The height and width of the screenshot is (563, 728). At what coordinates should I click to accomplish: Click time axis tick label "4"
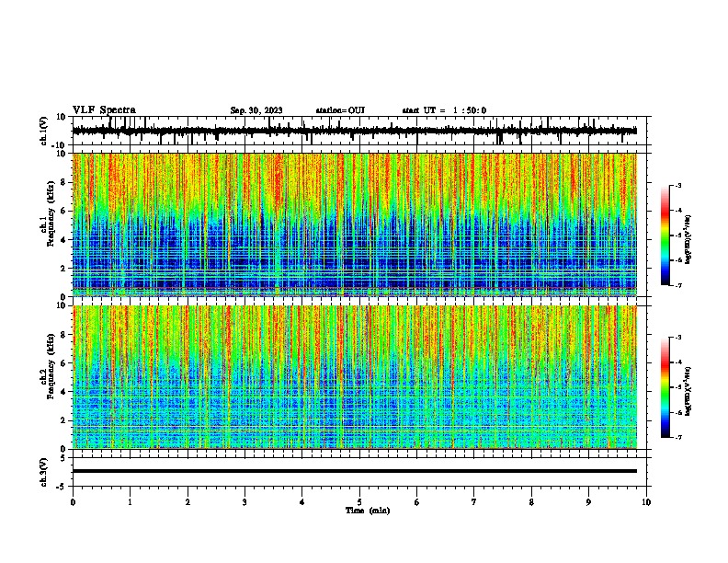[x=302, y=502]
